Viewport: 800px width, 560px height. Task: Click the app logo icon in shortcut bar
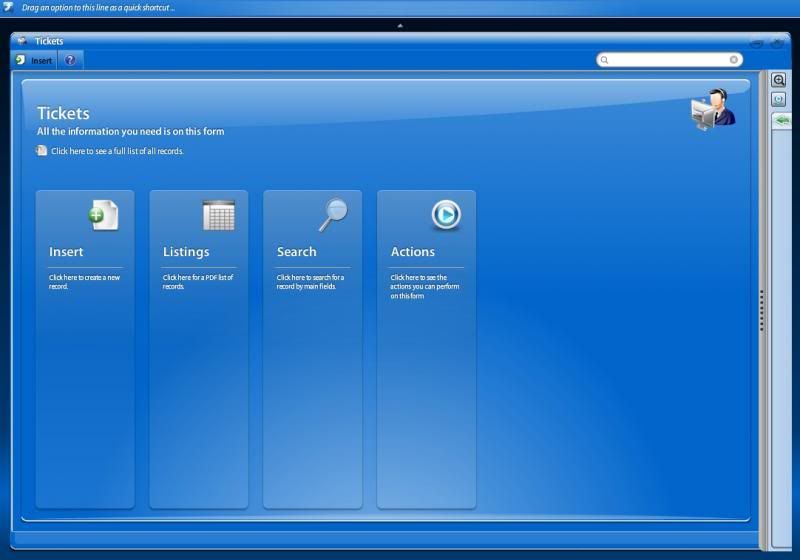pyautogui.click(x=8, y=8)
